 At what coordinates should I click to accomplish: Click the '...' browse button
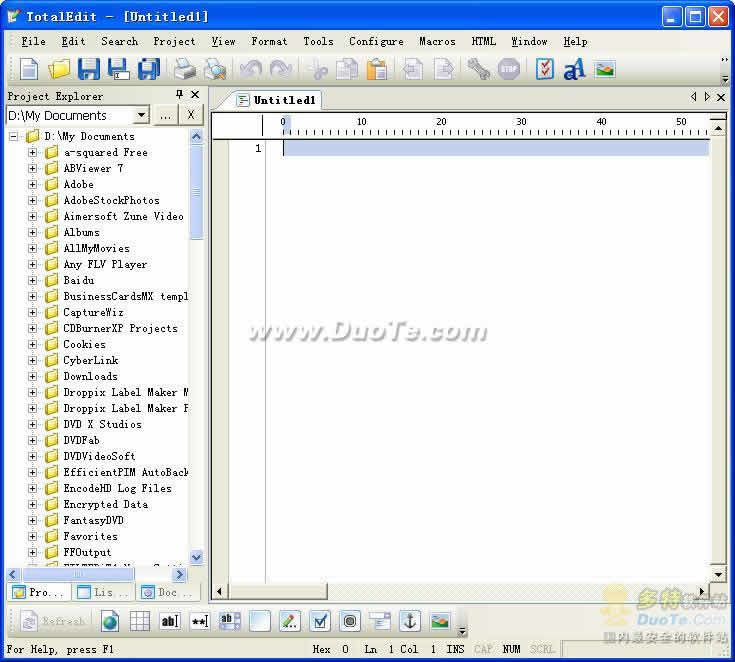coord(165,115)
